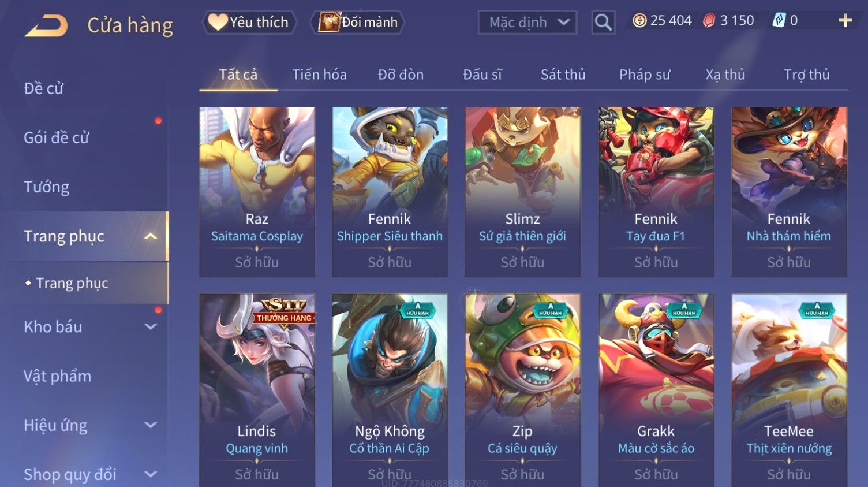Expand the Hiệu ứng sidebar section
Screen dimensions: 868x487
pos(151,426)
